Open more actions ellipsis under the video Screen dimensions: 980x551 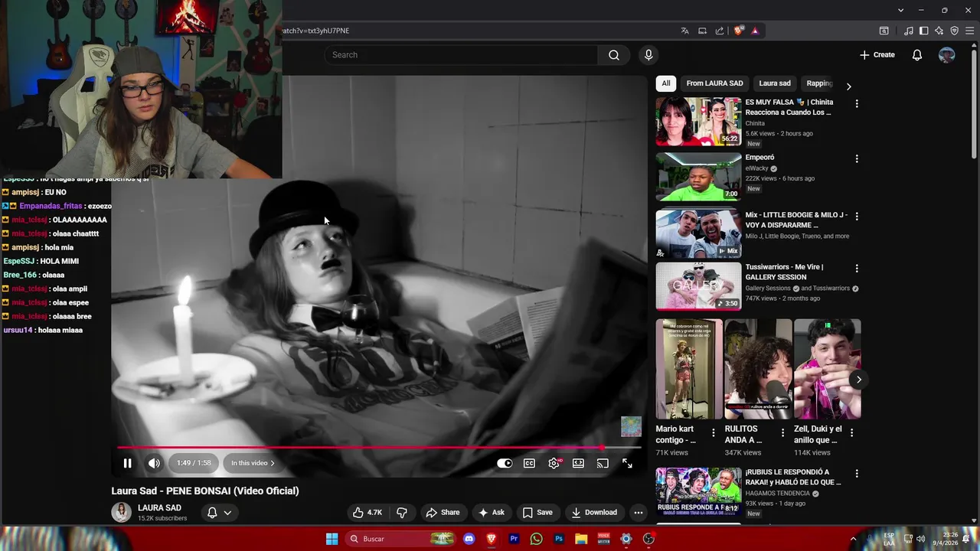639,513
